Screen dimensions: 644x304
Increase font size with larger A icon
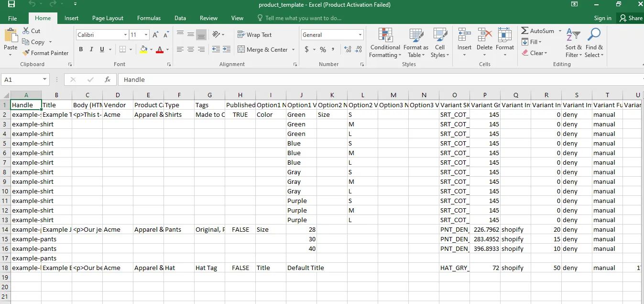[155, 35]
